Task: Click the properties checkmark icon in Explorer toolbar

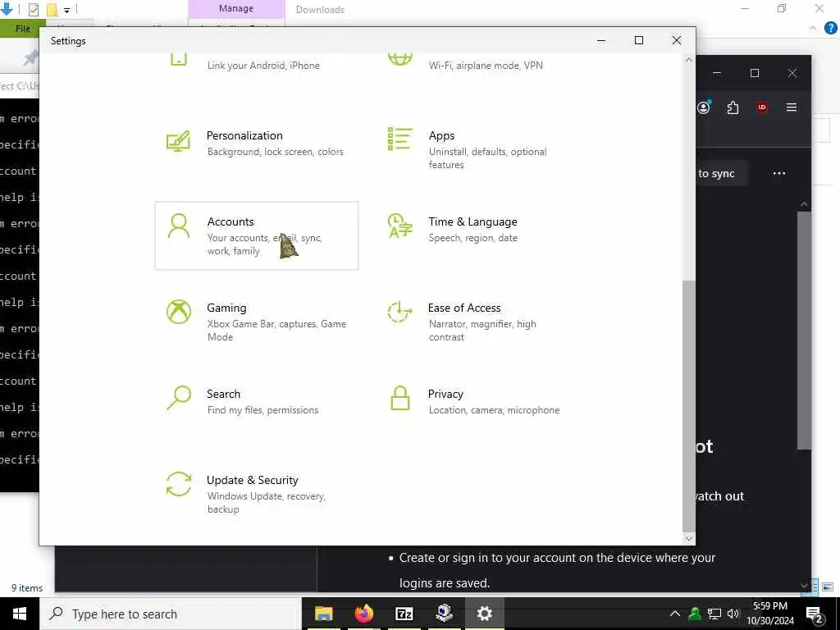Action: tap(33, 9)
